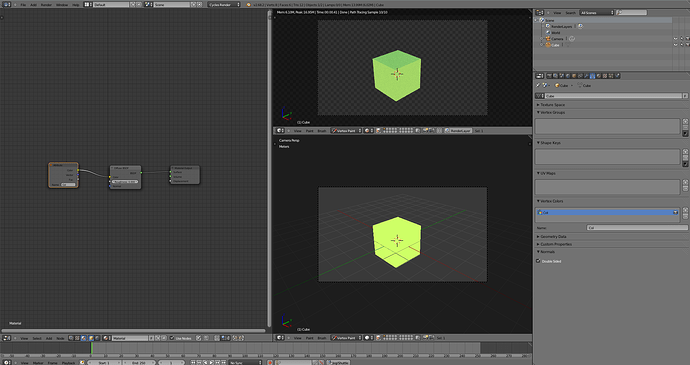690x365 pixels.
Task: Toggle Camera selectability arrow in outliner
Action: tap(682, 39)
